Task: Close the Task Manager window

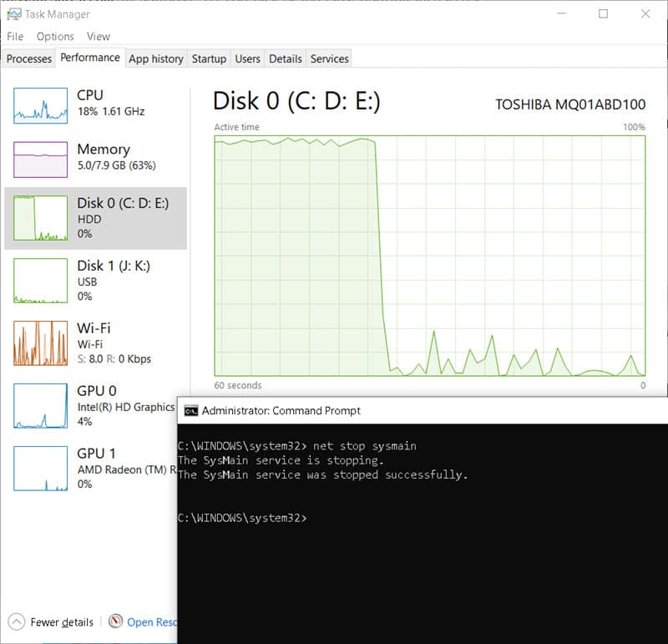Action: click(645, 14)
